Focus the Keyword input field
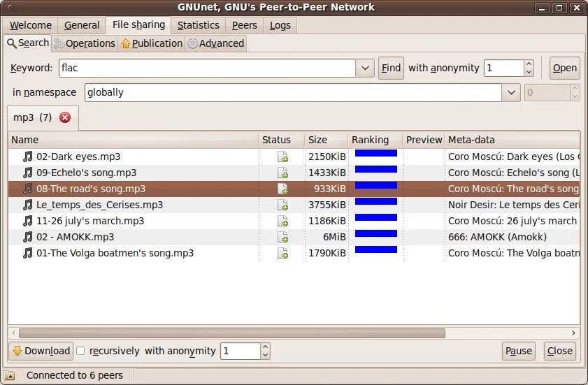 [207, 68]
